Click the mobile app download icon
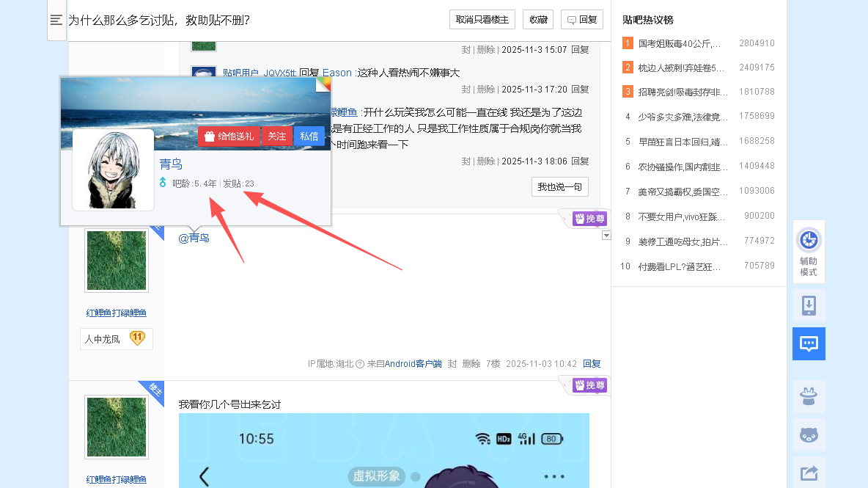 tap(809, 305)
